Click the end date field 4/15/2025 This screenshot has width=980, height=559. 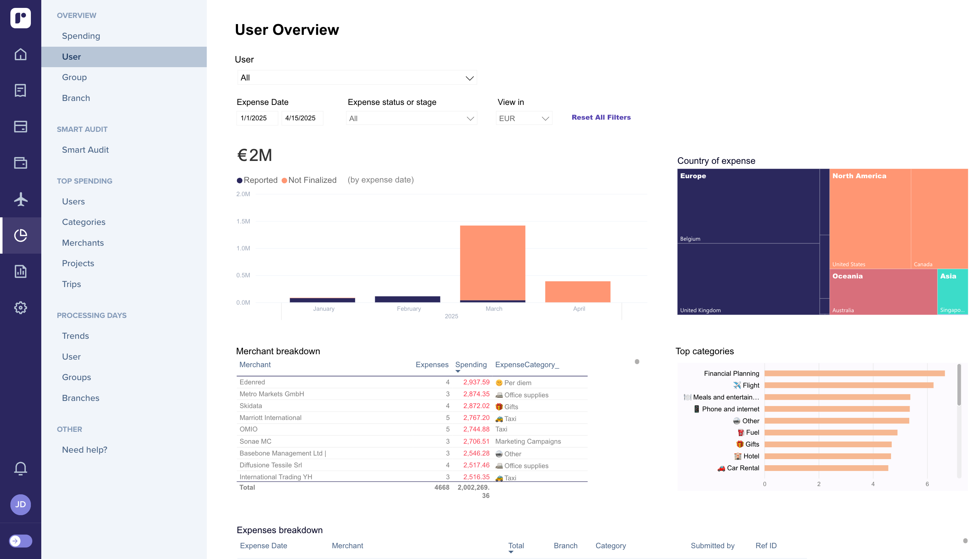[302, 118]
